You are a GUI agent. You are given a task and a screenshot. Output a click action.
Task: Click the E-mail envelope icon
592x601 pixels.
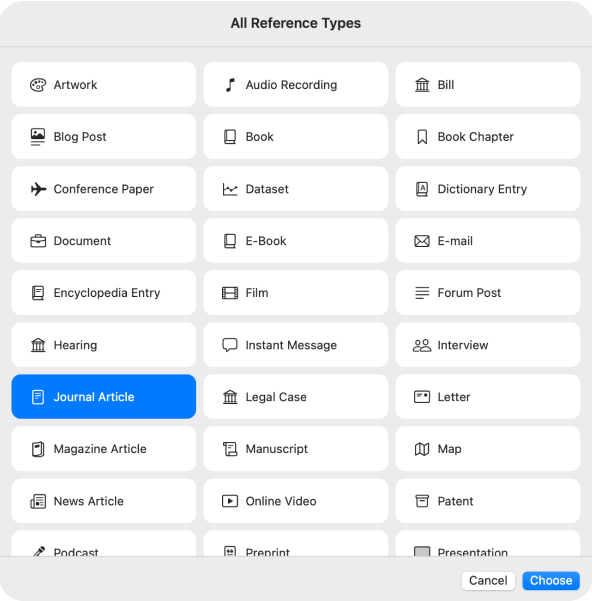click(422, 241)
